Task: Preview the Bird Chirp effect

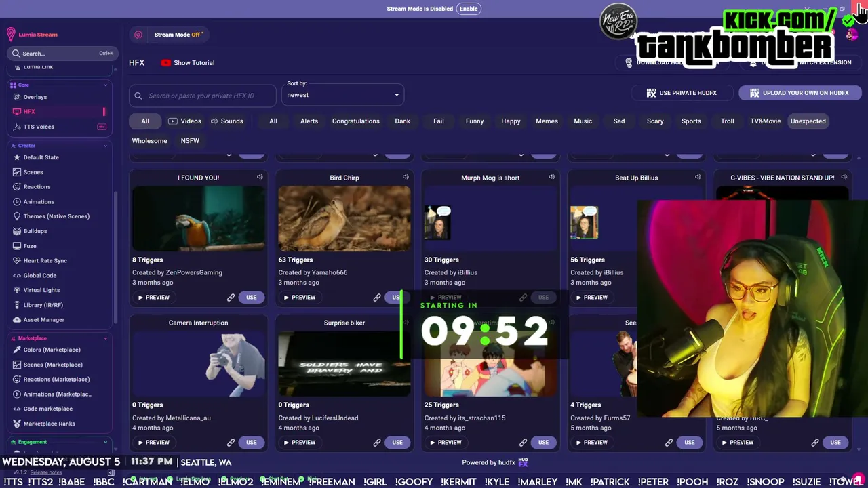Action: (x=300, y=298)
